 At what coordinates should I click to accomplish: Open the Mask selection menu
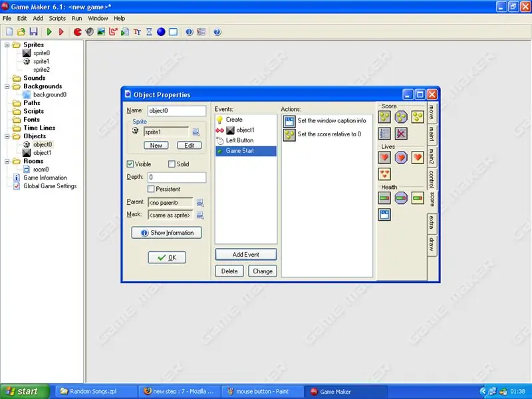200,215
